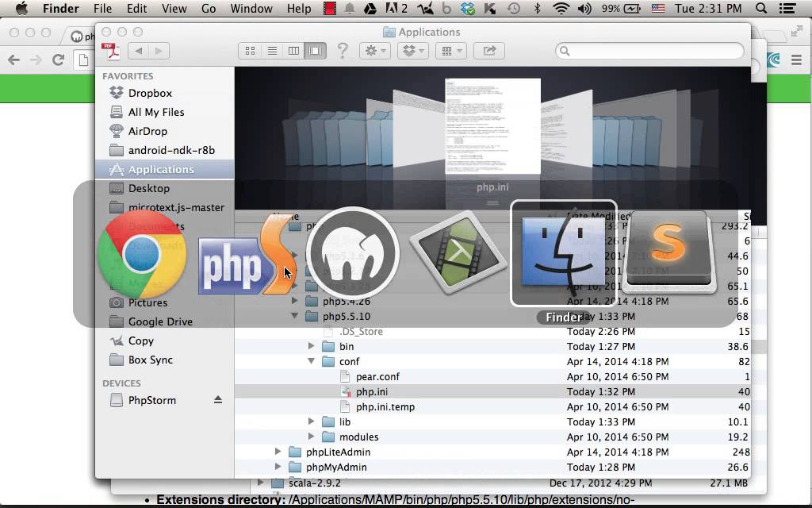Eject the PhpStorm volume
Image resolution: width=812 pixels, height=508 pixels.
pyautogui.click(x=218, y=400)
